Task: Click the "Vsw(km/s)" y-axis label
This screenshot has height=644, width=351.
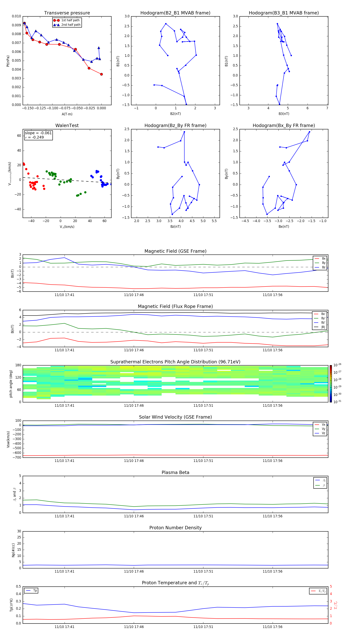Action: coord(8,439)
